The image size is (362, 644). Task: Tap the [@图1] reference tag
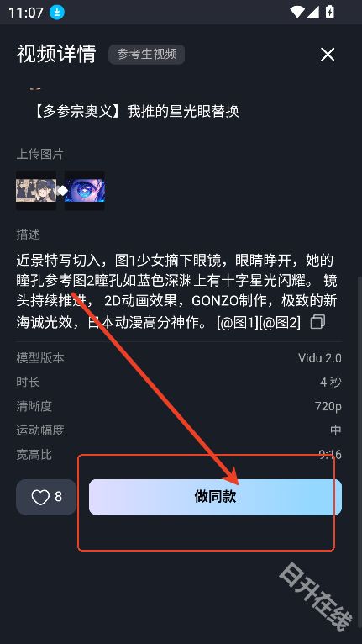click(238, 323)
